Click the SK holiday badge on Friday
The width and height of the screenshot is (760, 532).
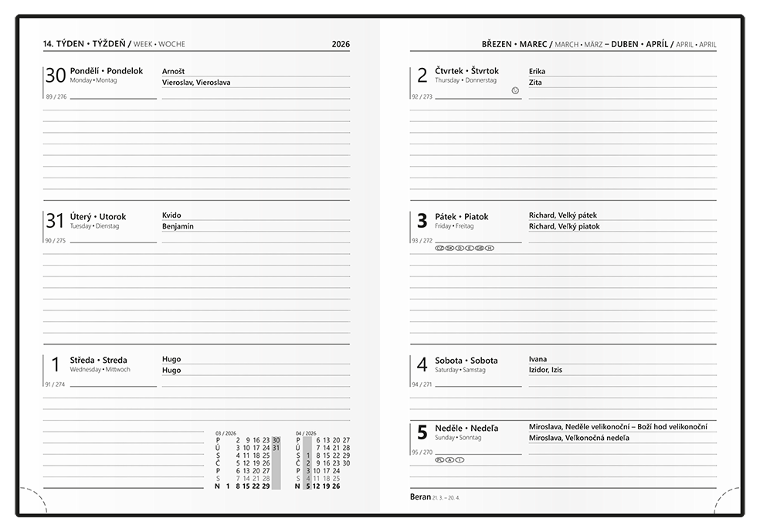point(450,248)
